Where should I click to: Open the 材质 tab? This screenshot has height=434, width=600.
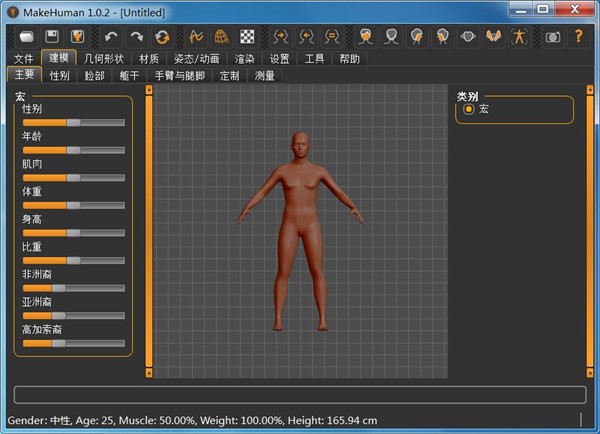(x=148, y=59)
